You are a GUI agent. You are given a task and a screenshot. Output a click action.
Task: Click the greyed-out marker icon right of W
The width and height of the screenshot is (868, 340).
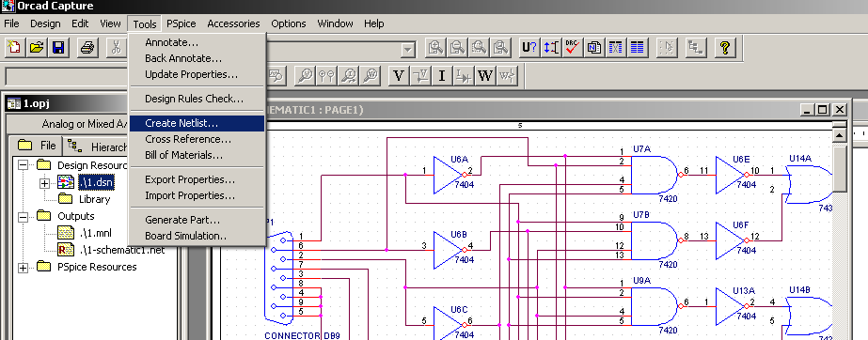click(507, 75)
